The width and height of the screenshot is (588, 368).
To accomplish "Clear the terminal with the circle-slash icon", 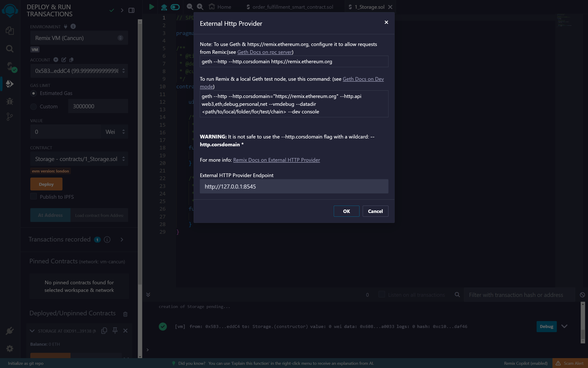I will (x=582, y=295).
